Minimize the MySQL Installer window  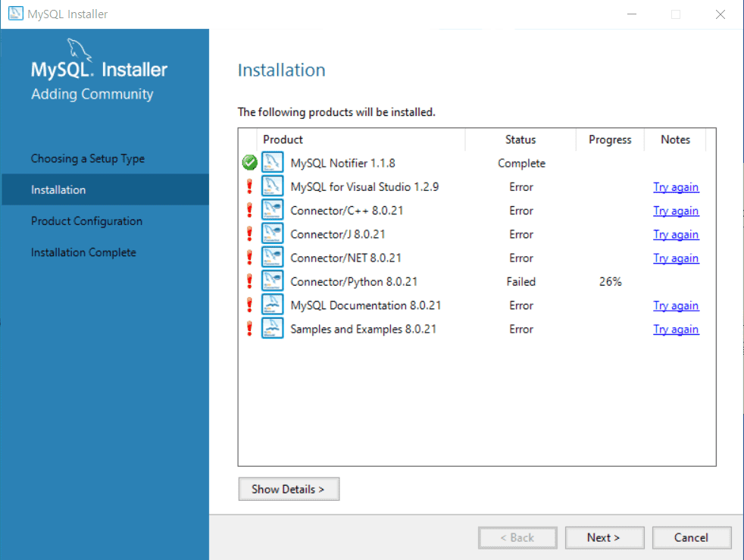pyautogui.click(x=632, y=14)
